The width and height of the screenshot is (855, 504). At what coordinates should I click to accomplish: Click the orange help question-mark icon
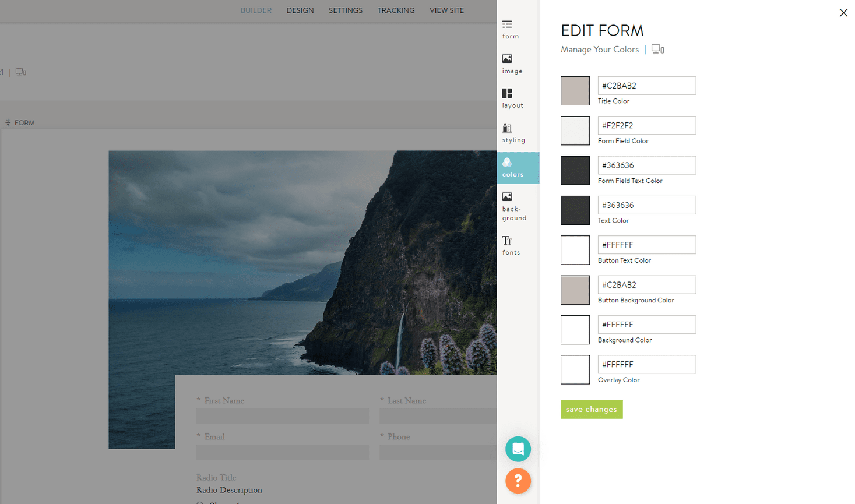518,481
